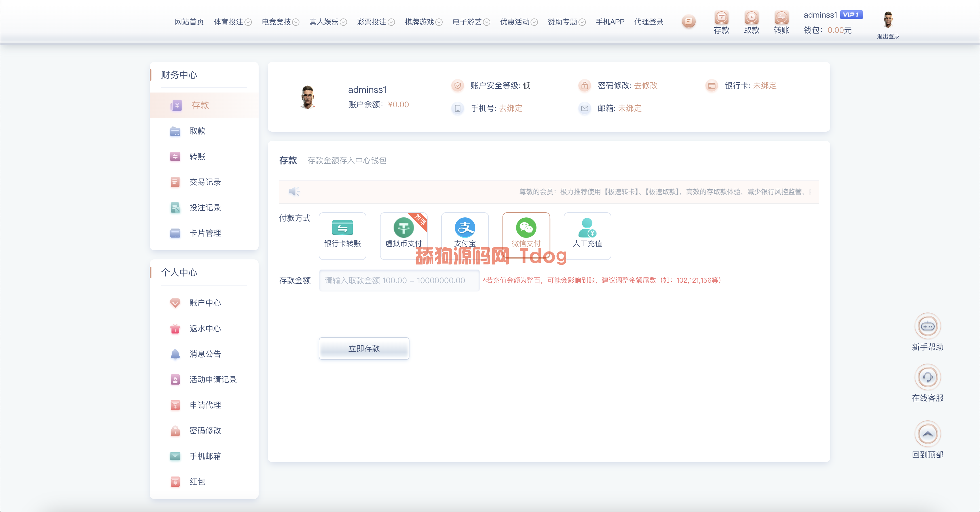Screen dimensions: 980x512
Task: Expand 优惠活动 promotions dropdown
Action: pos(518,22)
